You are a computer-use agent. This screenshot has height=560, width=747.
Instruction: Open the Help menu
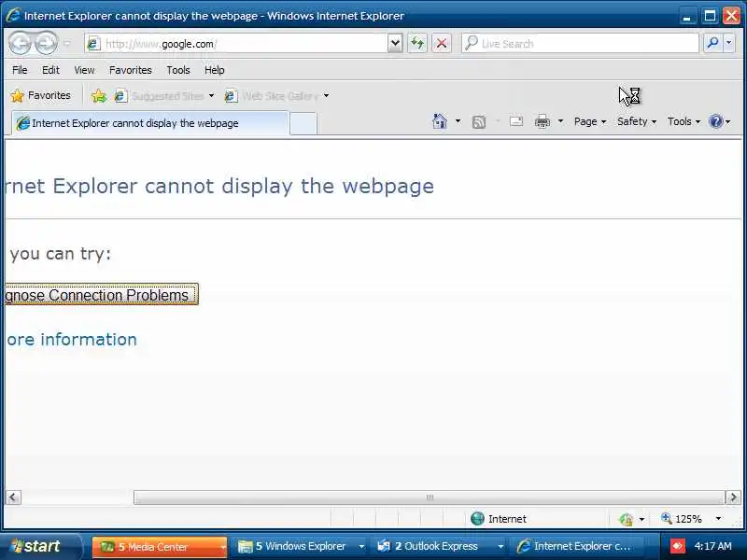215,70
